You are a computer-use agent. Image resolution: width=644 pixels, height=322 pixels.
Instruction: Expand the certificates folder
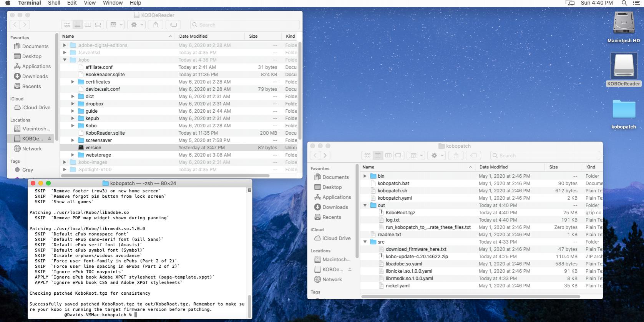coord(73,82)
